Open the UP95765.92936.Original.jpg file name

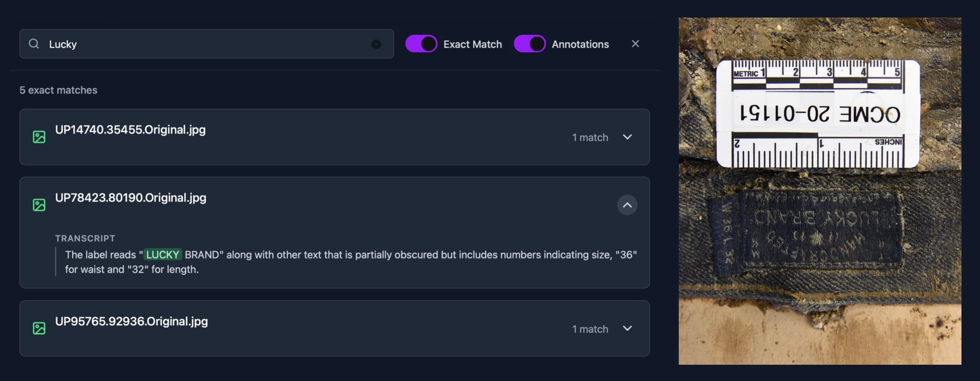(131, 321)
